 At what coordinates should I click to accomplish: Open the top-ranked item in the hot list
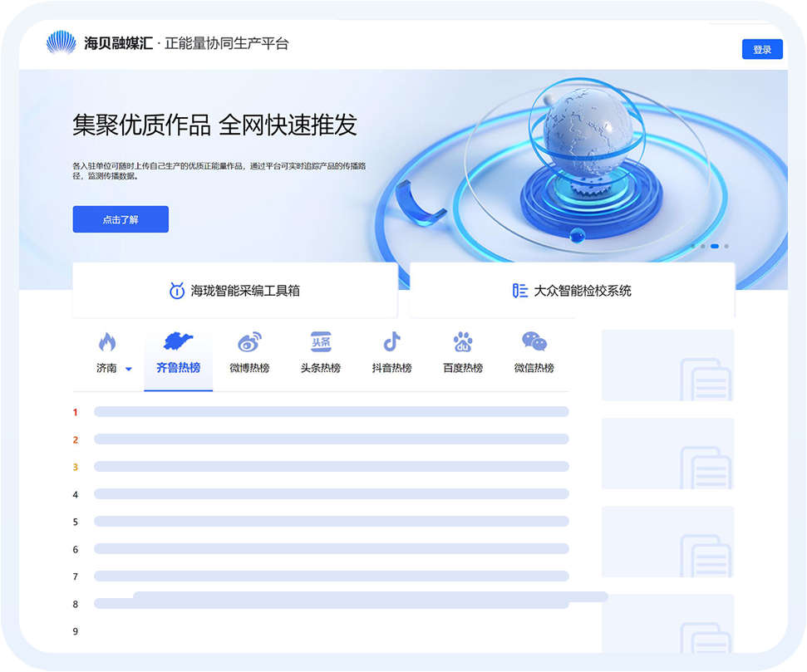[331, 411]
